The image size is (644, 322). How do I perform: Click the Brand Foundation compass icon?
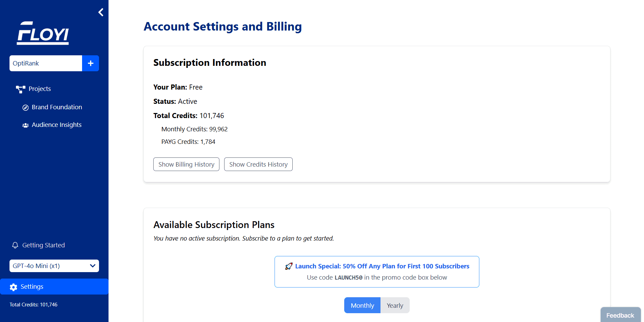[x=25, y=108]
